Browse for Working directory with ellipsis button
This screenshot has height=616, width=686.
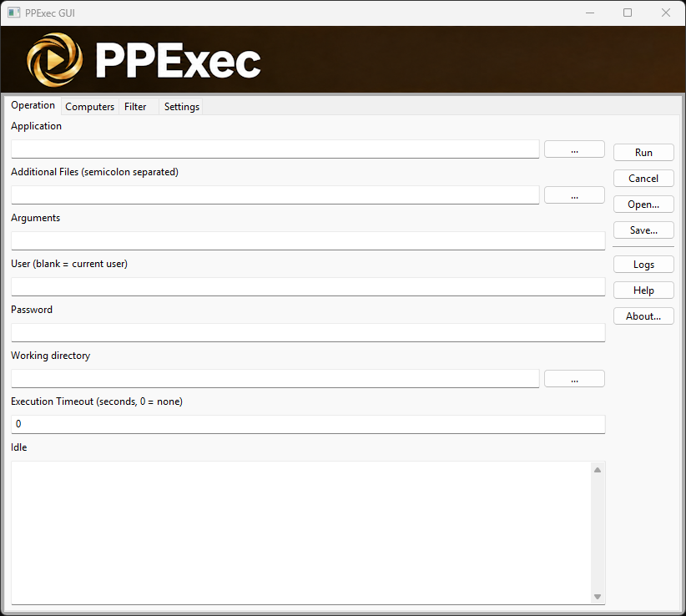[574, 379]
